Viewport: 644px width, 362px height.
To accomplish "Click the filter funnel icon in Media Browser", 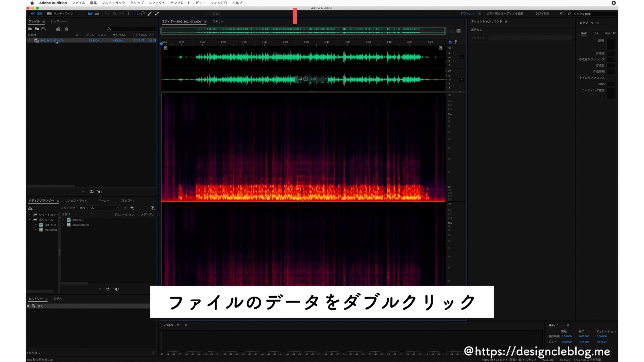I will click(x=152, y=208).
